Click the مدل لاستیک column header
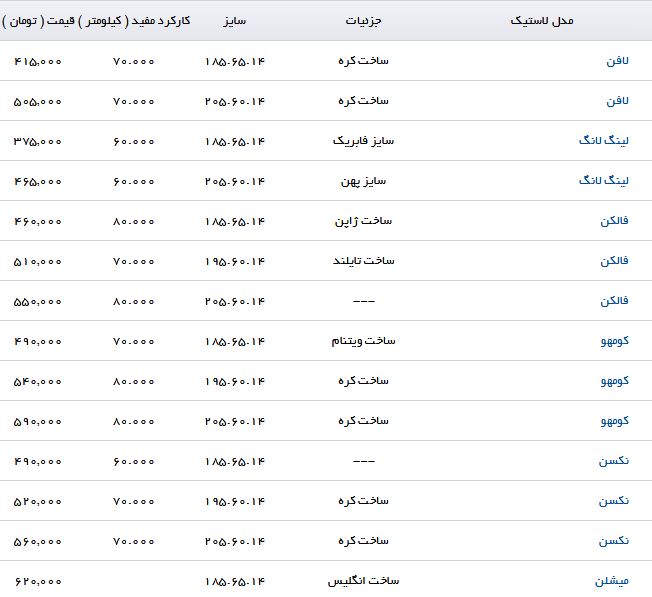652x597 pixels. click(542, 20)
